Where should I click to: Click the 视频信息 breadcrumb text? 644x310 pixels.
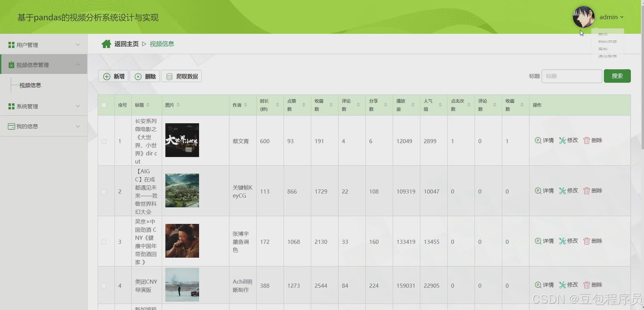tap(162, 44)
